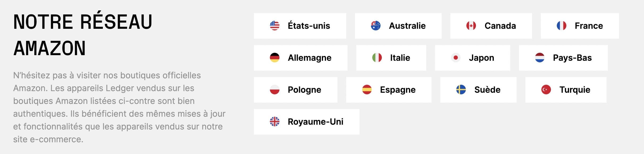Click the Union Jack flag icon
The height and width of the screenshot is (154, 644).
274,122
